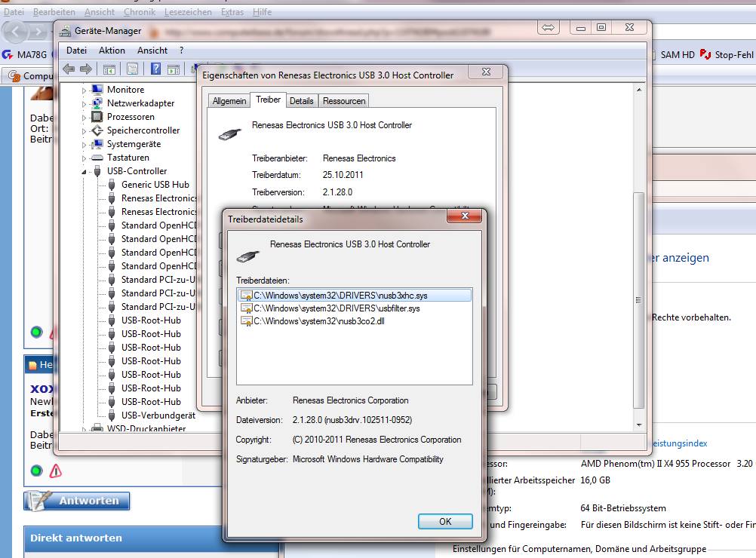Click the Prozessoren chip icon
This screenshot has height=558, width=756.
pyautogui.click(x=97, y=117)
